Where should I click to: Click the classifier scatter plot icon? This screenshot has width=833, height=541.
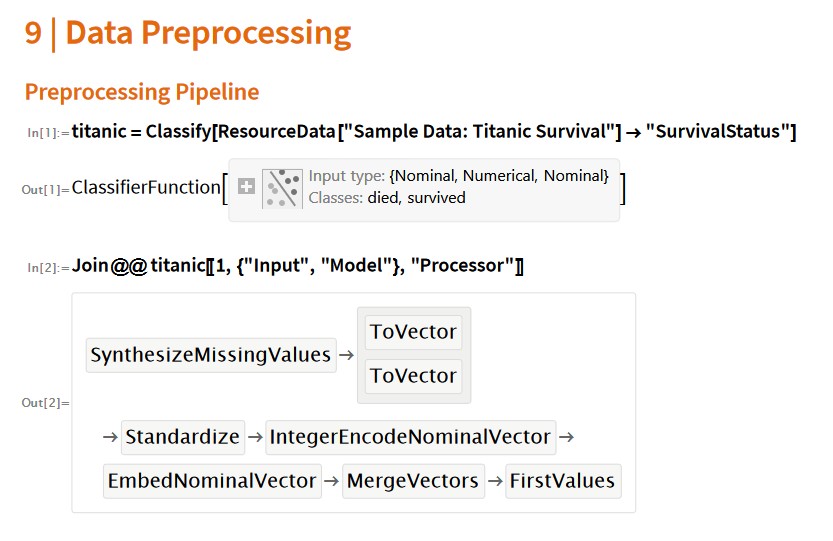click(x=282, y=188)
